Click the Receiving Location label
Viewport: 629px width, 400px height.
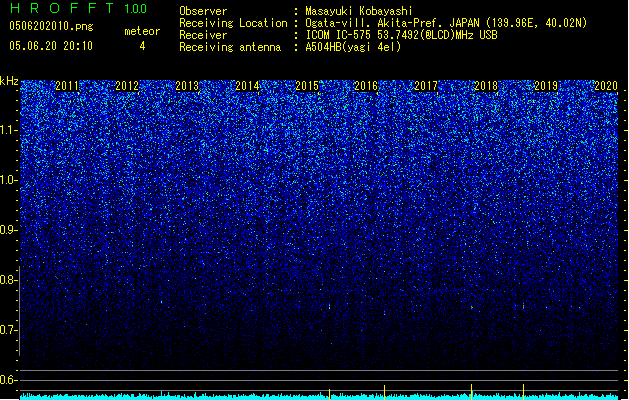click(233, 23)
